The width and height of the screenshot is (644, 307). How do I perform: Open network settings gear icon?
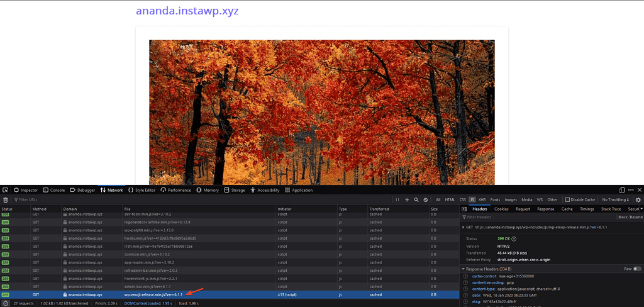coord(638,199)
